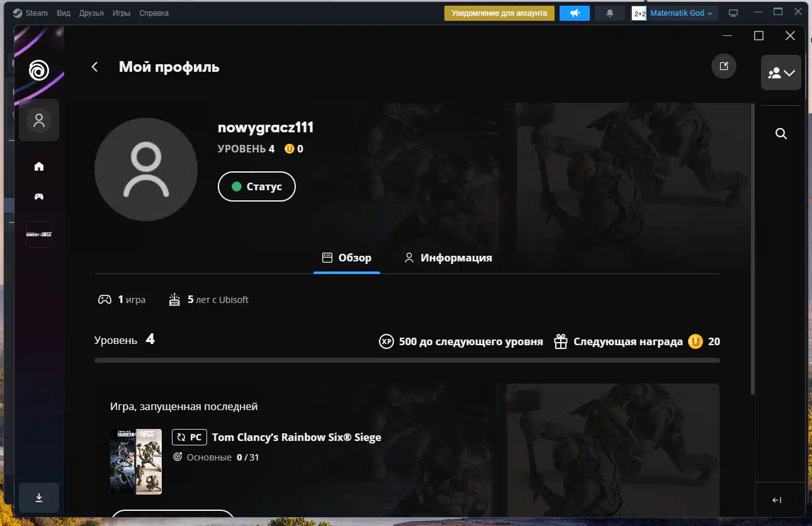Click Уведомление для аккаунта button
Image resolution: width=812 pixels, height=526 pixels.
[x=499, y=13]
